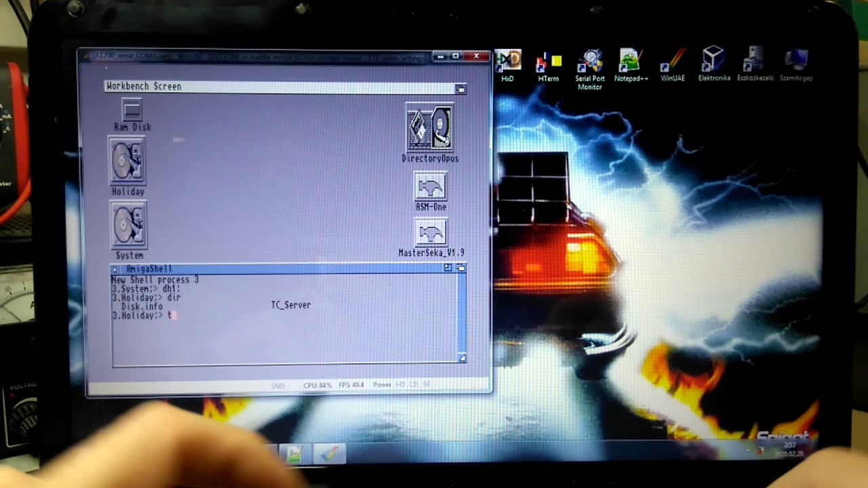The width and height of the screenshot is (868, 488).
Task: Click the green chart taskbar icon
Action: (x=294, y=454)
